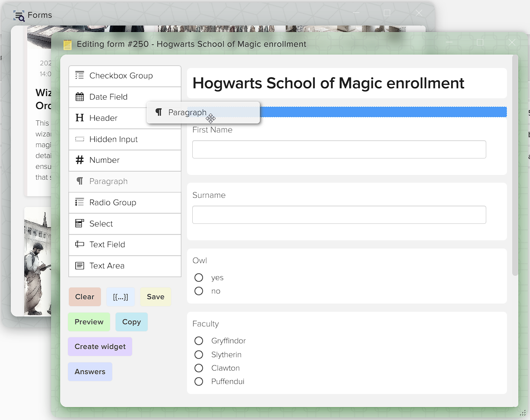The width and height of the screenshot is (530, 420).
Task: Add a Select element
Action: (x=125, y=224)
